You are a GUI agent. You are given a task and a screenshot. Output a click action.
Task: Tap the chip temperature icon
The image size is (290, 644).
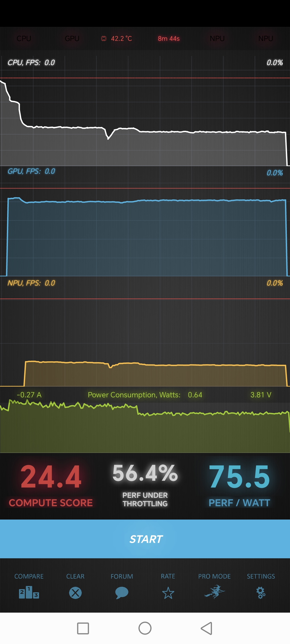pyautogui.click(x=104, y=39)
